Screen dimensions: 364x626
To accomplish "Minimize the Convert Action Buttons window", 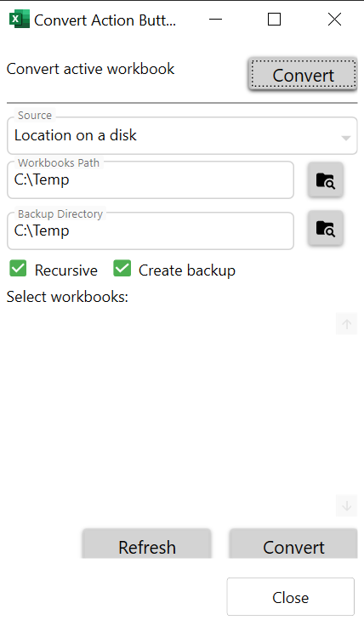I will [215, 20].
